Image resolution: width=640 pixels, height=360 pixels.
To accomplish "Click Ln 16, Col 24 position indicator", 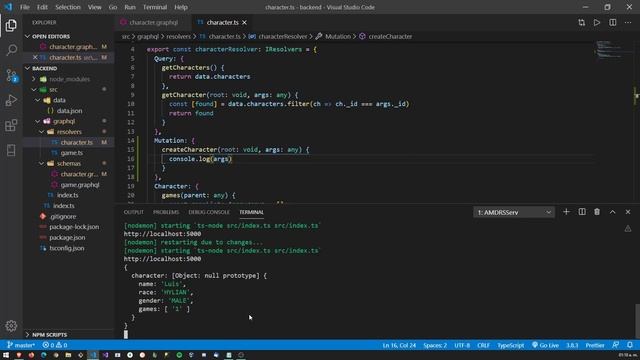I will [399, 345].
